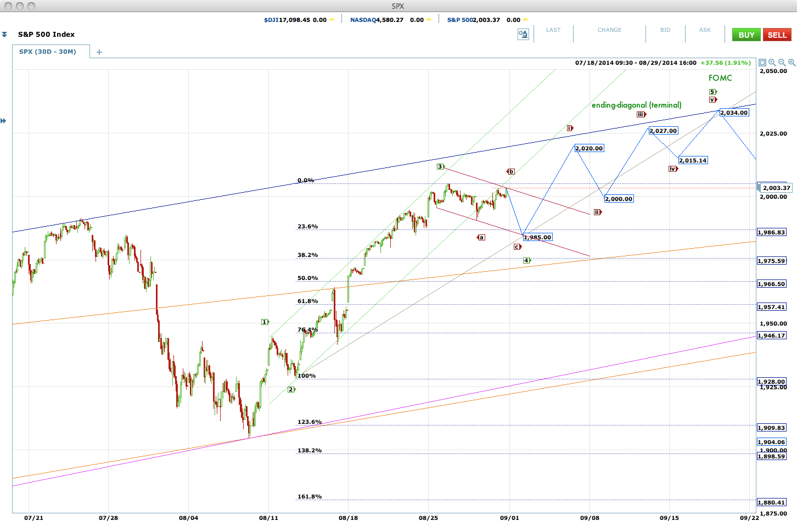Screen dimensions: 797x532
Task: Click the 23.6% Fibonacci level label
Action: click(x=307, y=226)
